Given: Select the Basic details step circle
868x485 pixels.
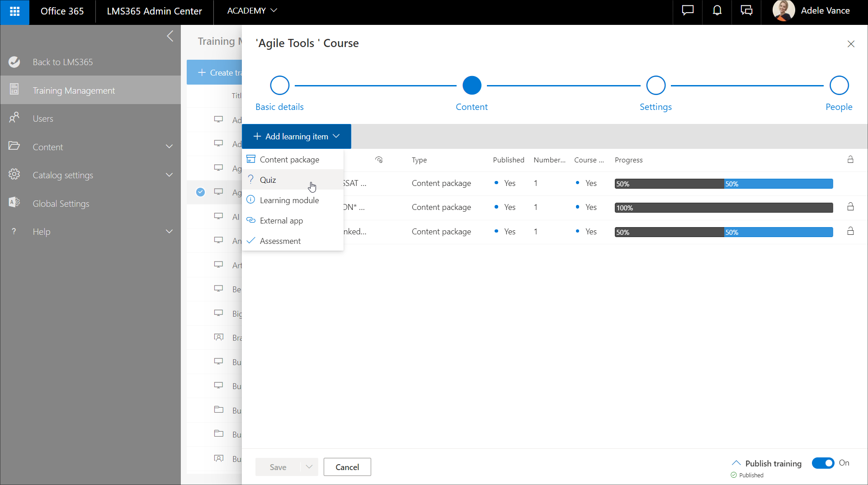Looking at the screenshot, I should [x=279, y=86].
